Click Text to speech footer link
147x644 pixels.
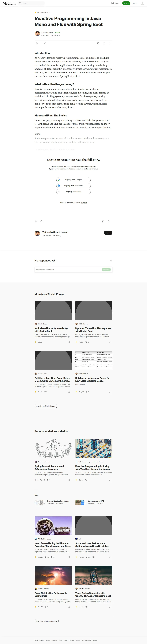(86, 640)
